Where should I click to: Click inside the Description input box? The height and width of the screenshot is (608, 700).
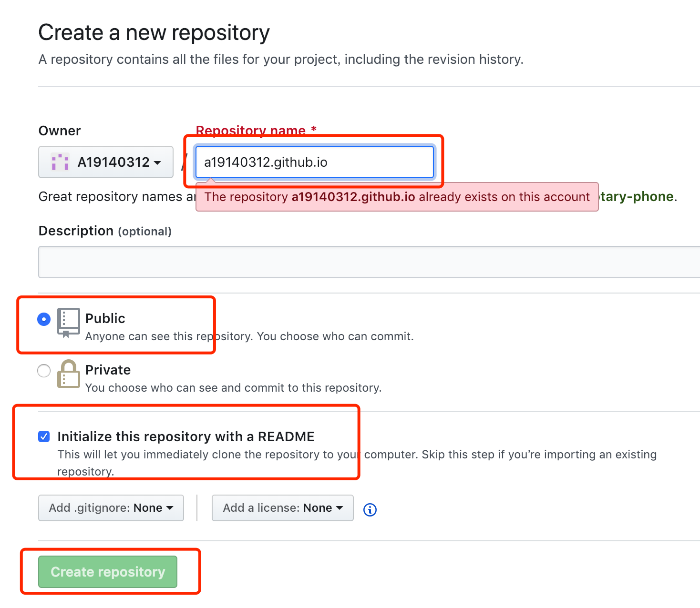368,262
